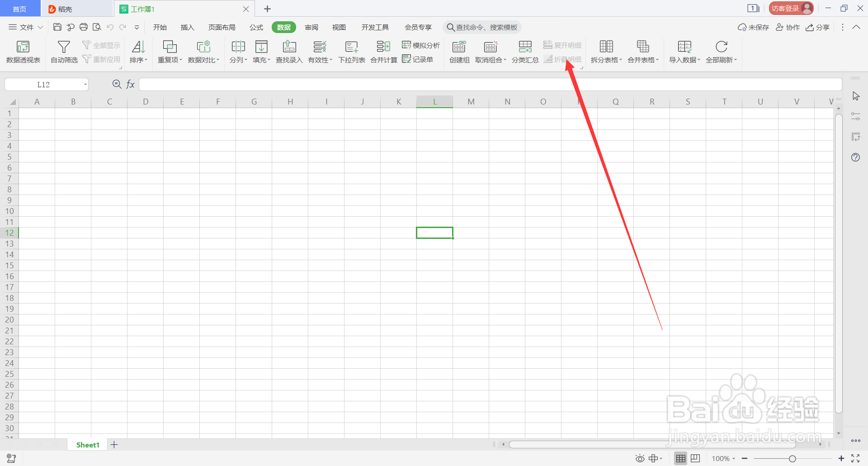Image resolution: width=868 pixels, height=466 pixels.
Task: Switch to page layout view in status bar
Action: click(x=696, y=458)
